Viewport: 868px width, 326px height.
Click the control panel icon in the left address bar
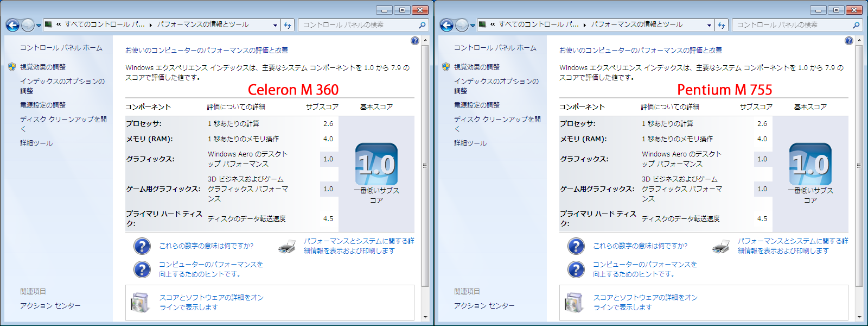coord(49,24)
